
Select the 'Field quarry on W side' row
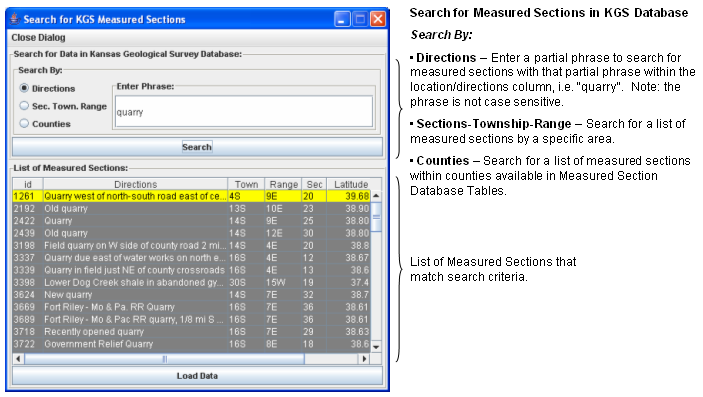coord(191,245)
